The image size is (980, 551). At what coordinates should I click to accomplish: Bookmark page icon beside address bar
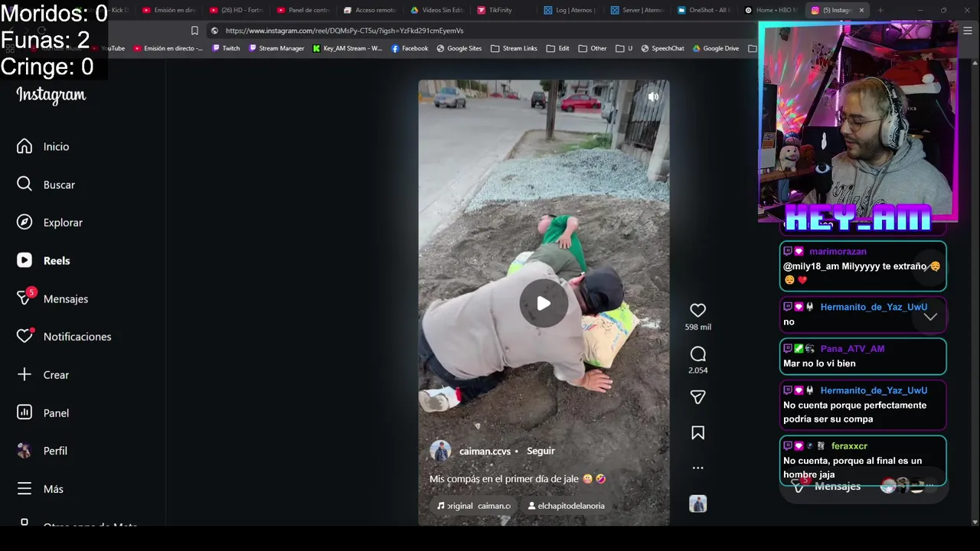pyautogui.click(x=194, y=31)
